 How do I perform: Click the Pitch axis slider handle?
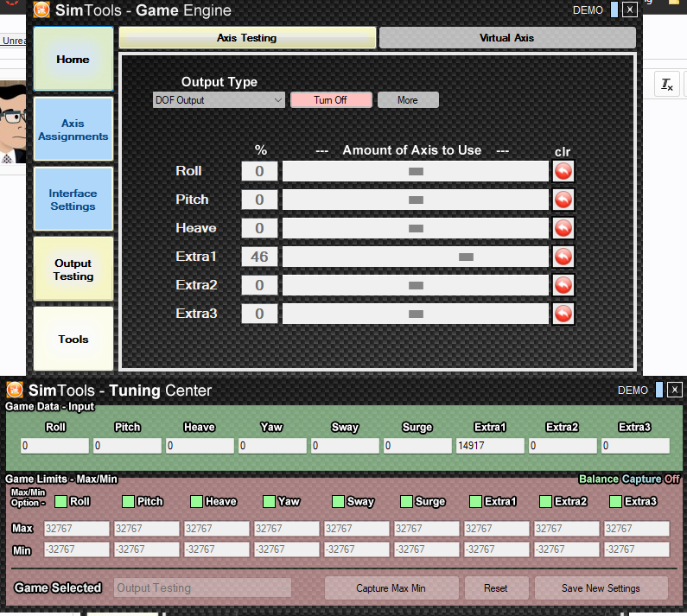click(x=416, y=200)
